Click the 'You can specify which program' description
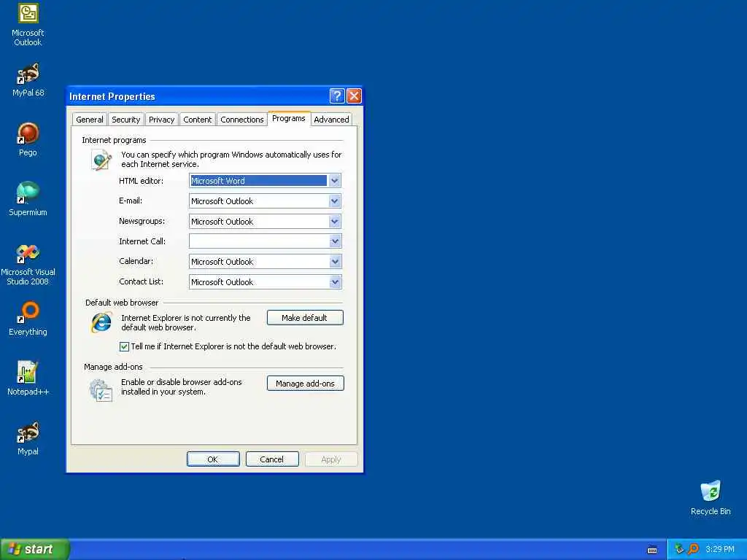 tap(231, 159)
